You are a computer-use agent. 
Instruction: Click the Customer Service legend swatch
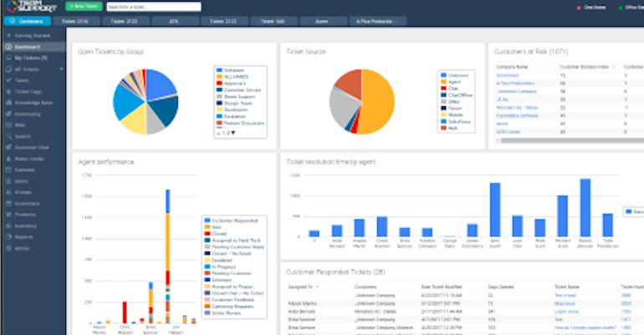pos(219,90)
